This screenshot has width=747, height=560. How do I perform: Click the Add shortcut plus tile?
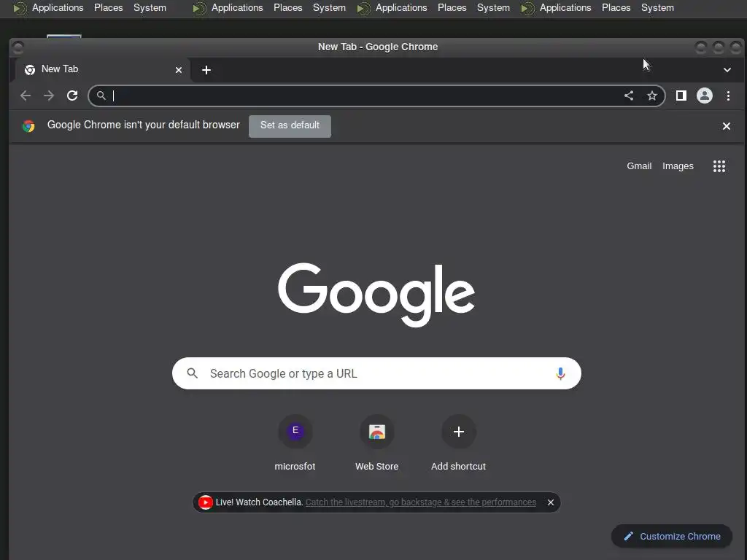458,443
